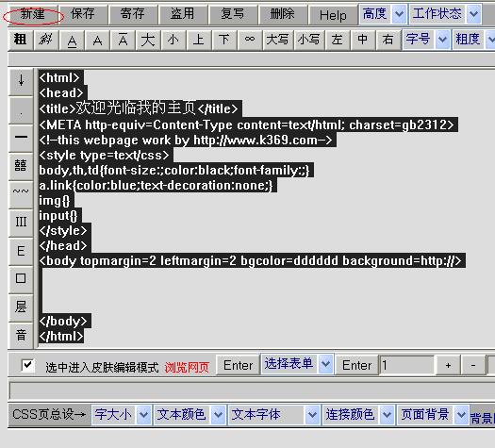The image size is (495, 448).
Task: Expand the 工作状态 dropdown
Action: click(x=445, y=14)
